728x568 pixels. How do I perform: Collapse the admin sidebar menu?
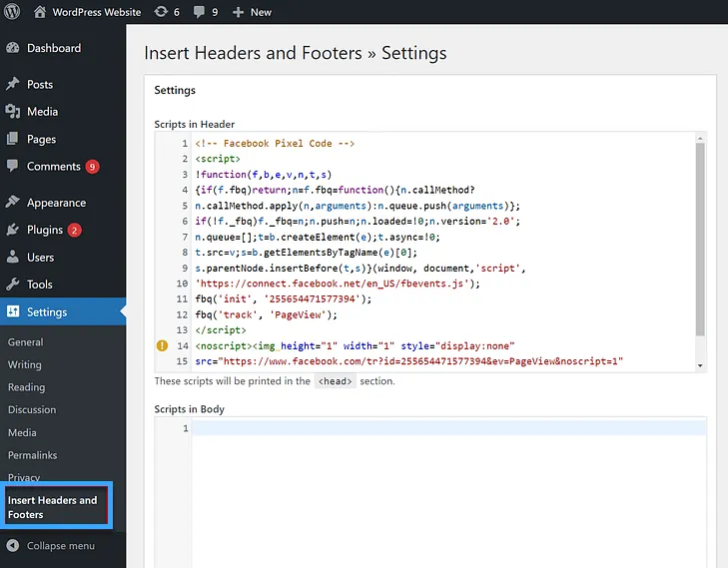tap(60, 546)
